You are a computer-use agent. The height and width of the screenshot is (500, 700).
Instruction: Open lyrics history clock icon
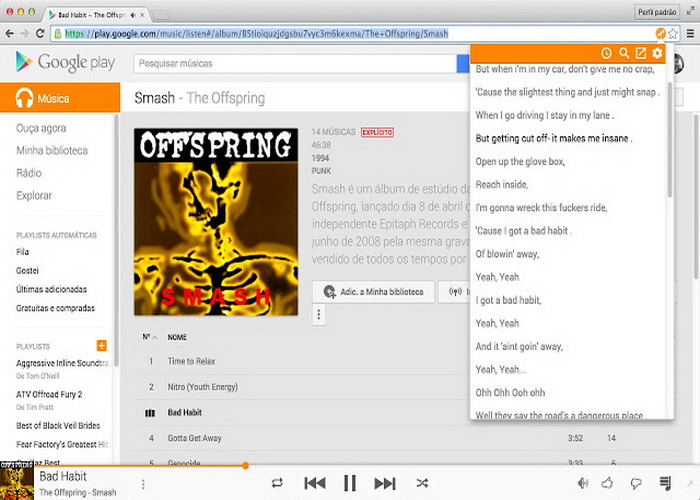click(606, 54)
